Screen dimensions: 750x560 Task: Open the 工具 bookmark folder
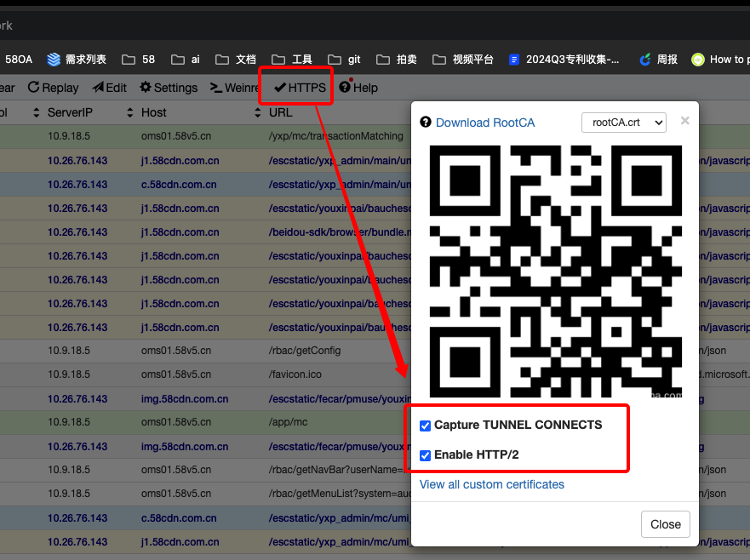pyautogui.click(x=292, y=60)
